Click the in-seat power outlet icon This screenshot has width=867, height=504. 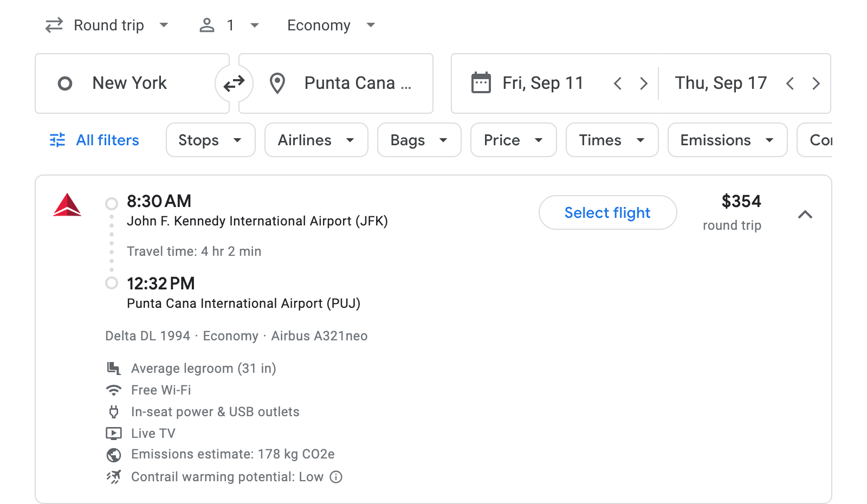[x=114, y=411]
